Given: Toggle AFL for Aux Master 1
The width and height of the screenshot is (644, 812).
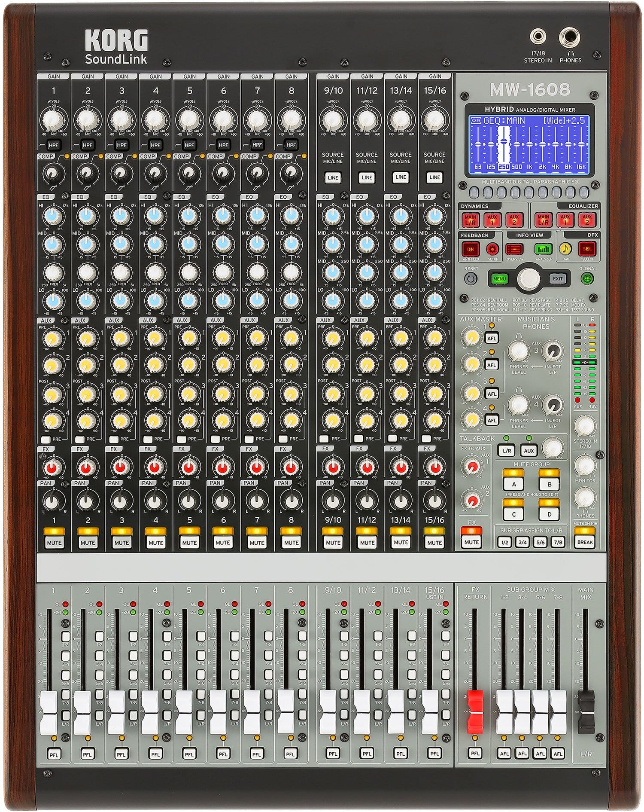Looking at the screenshot, I should click(x=492, y=338).
